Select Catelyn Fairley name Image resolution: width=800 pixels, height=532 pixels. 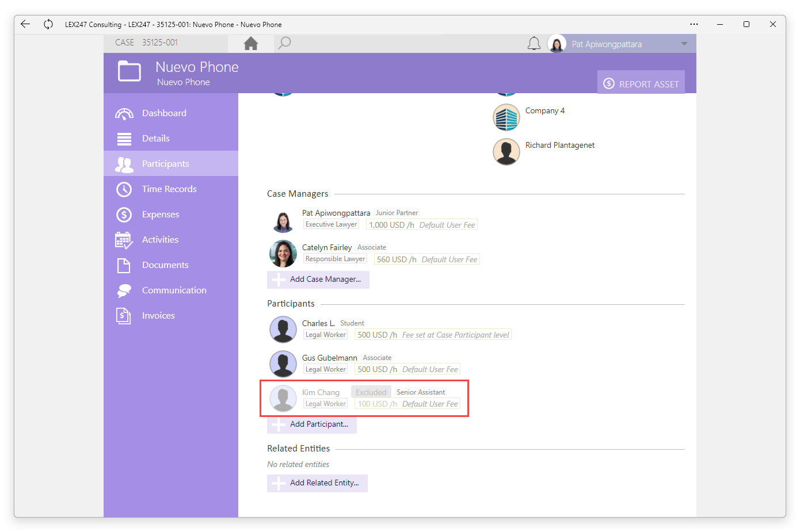click(327, 247)
